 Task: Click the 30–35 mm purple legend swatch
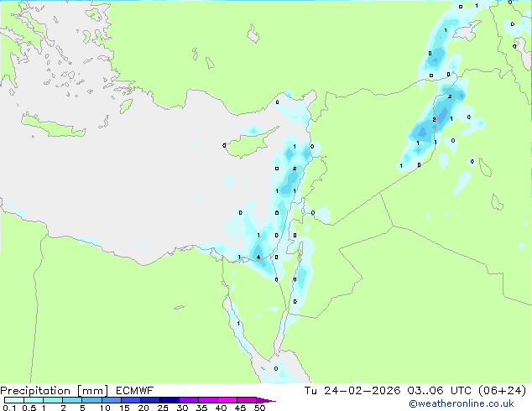[188, 400]
